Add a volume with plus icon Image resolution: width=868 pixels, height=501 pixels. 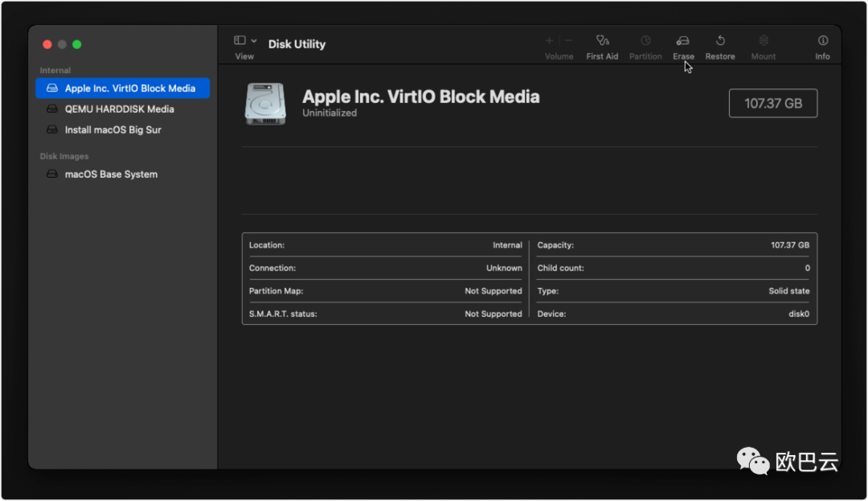550,41
